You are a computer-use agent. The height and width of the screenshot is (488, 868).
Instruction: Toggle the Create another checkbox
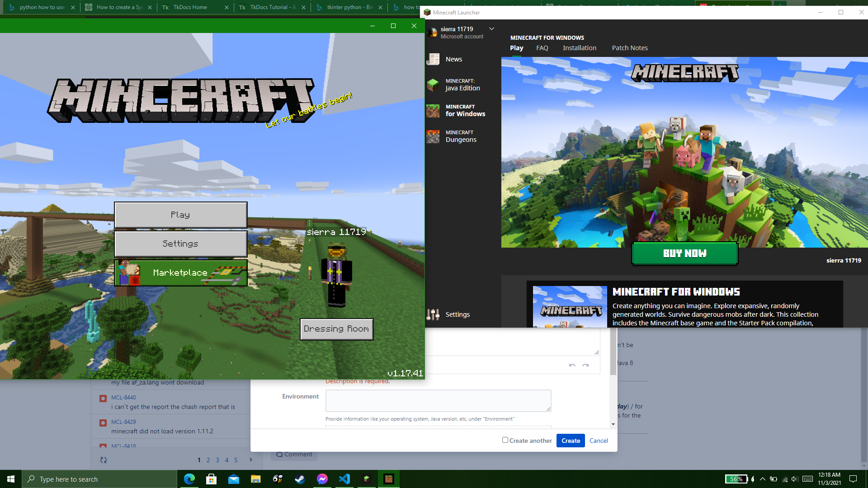[505, 440]
